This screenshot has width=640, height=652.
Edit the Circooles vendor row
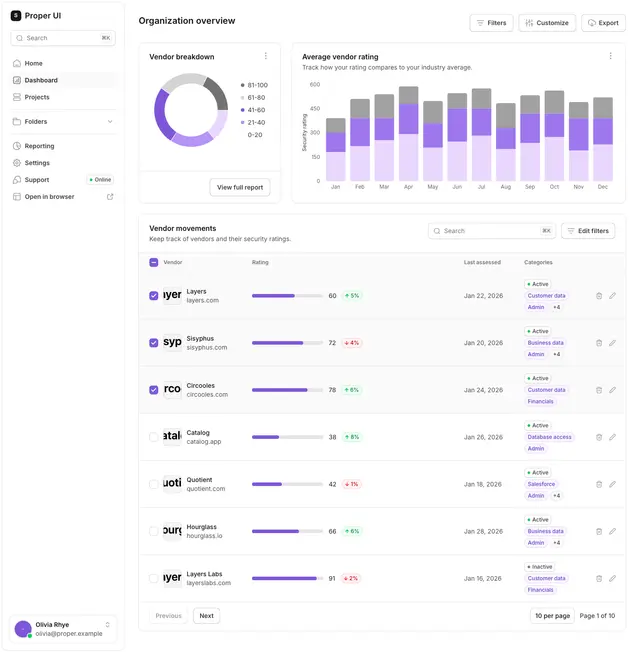point(613,390)
